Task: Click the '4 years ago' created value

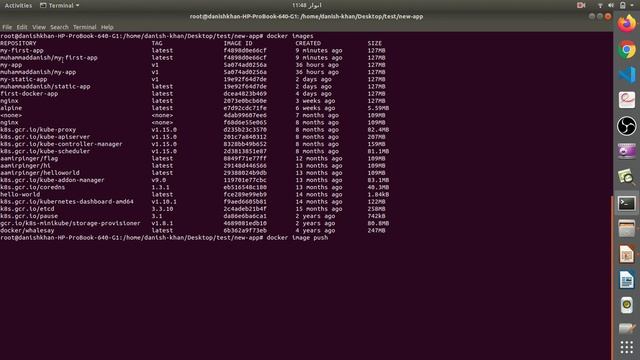Action: click(x=317, y=231)
